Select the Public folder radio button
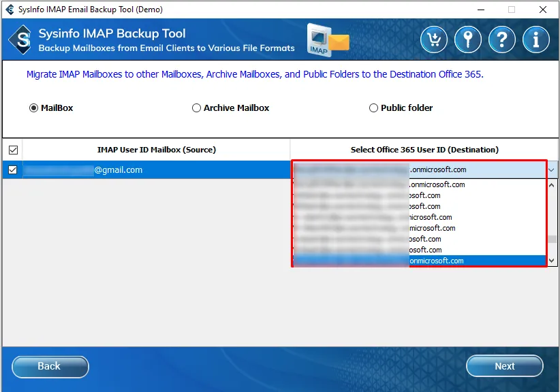 373,108
